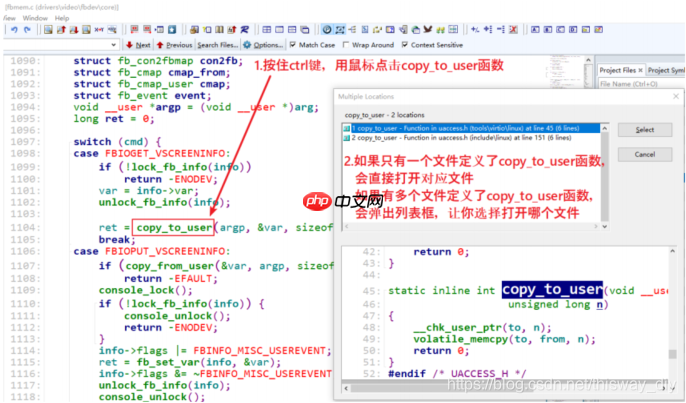Open the search text dropdown arrow
686x403 pixels.
pos(114,45)
